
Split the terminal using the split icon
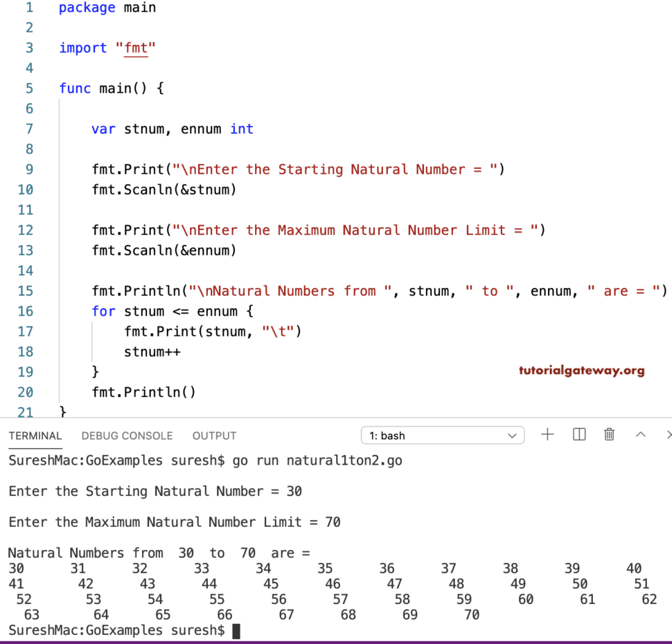click(x=578, y=434)
